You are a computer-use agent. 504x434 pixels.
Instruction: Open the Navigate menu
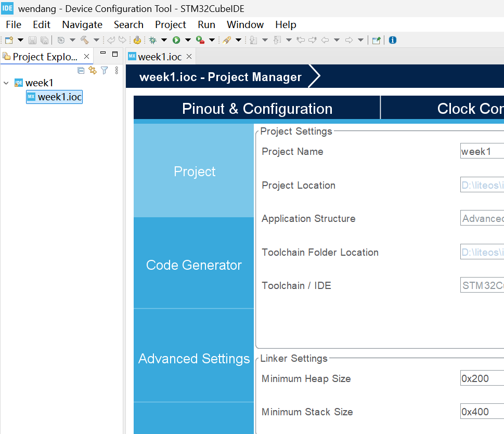tap(82, 25)
